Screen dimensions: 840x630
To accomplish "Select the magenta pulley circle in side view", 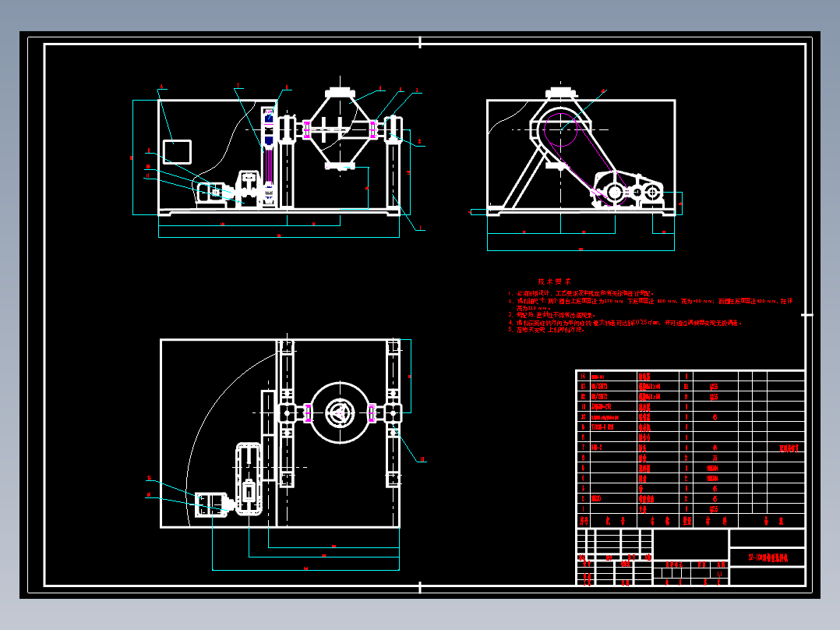I will point(560,129).
